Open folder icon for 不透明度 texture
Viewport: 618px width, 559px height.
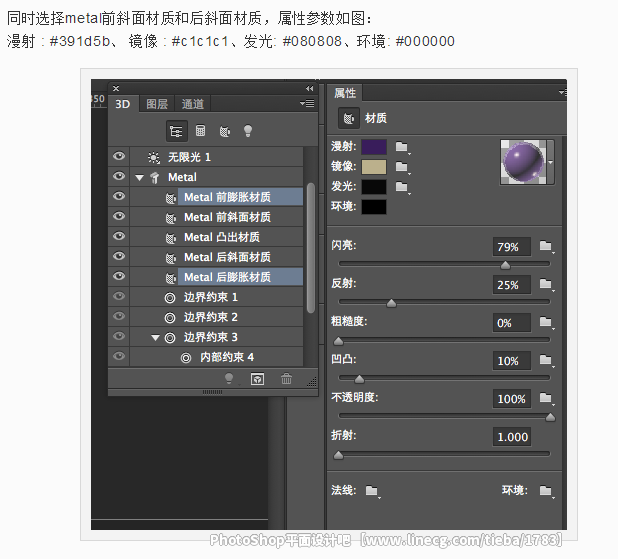[546, 398]
